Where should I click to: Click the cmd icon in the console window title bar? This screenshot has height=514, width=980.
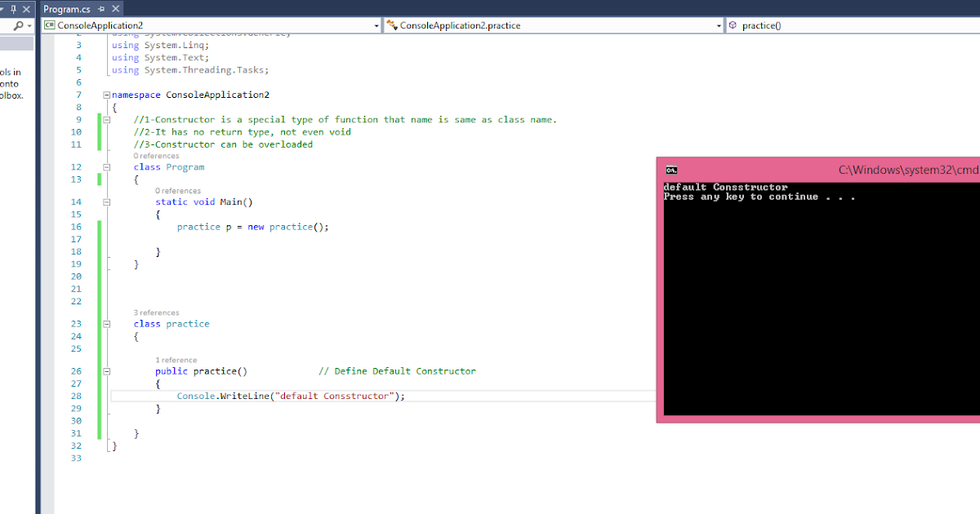click(x=671, y=170)
